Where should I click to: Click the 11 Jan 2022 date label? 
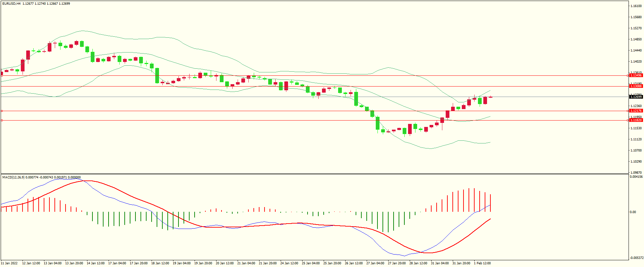[9, 263]
